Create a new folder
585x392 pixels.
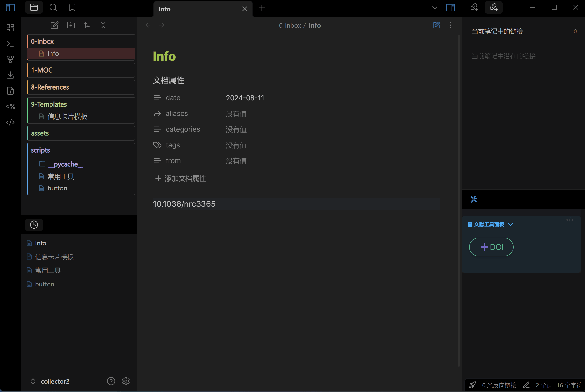click(x=71, y=25)
